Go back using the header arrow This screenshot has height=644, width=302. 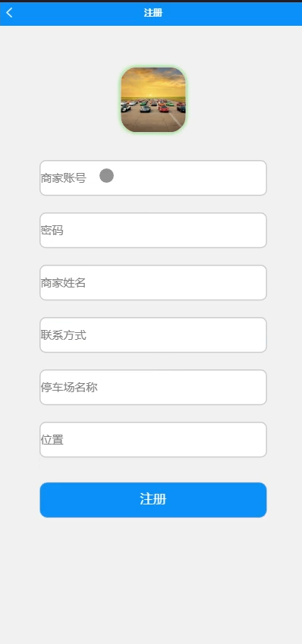[9, 13]
